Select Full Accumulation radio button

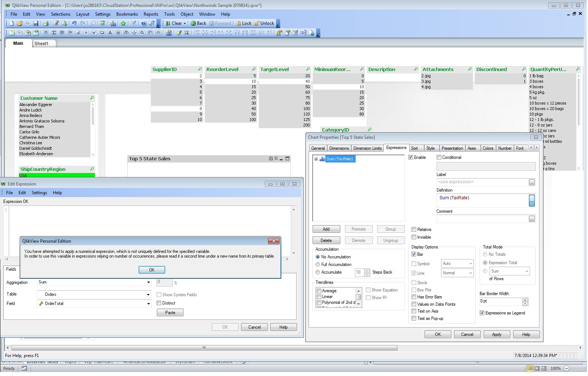[x=318, y=265]
